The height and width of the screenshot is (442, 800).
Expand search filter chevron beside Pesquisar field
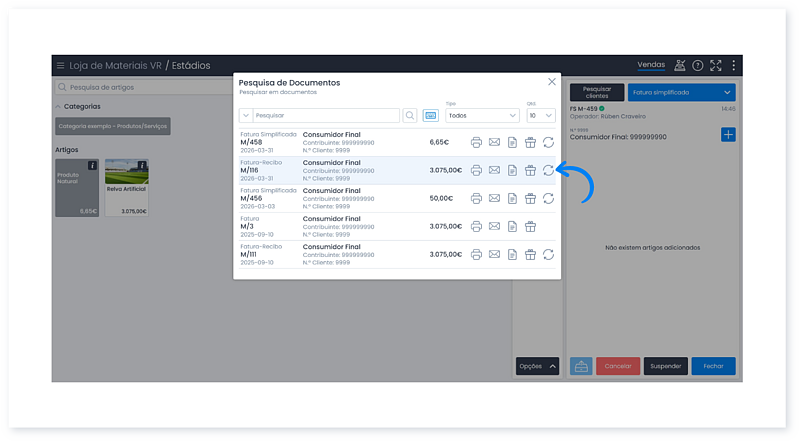(x=246, y=116)
